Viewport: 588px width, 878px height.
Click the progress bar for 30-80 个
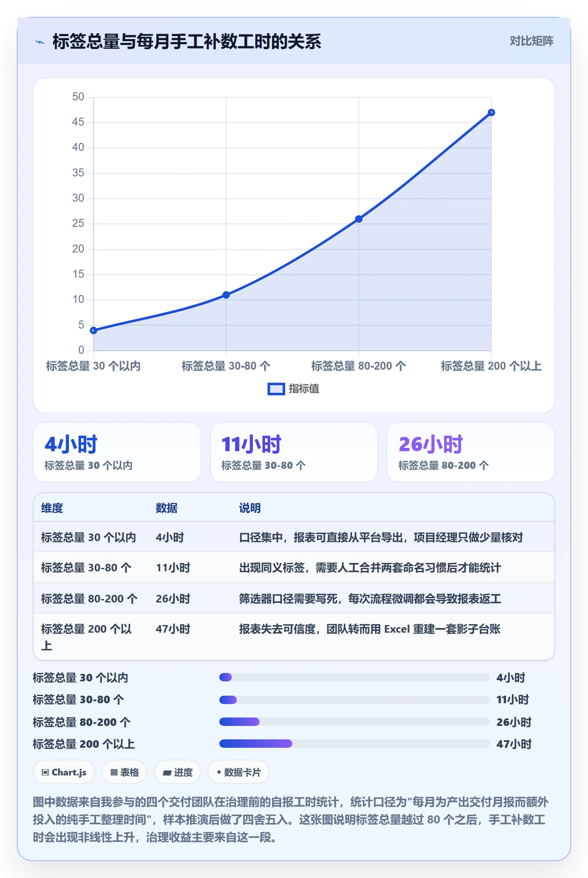[x=354, y=700]
